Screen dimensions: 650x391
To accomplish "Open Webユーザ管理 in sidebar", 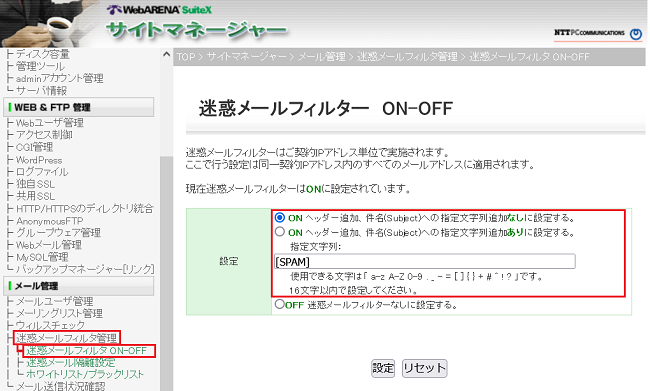I will [x=50, y=123].
